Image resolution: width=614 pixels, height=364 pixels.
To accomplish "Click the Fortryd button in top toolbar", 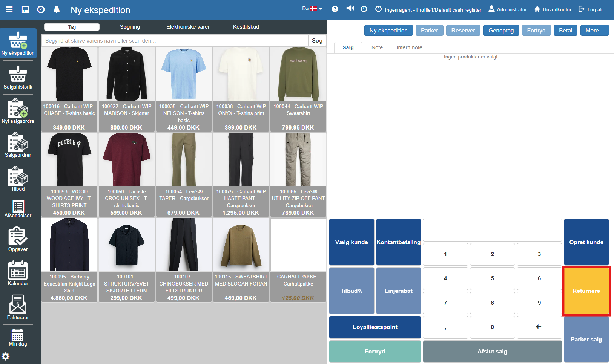I will click(x=536, y=31).
